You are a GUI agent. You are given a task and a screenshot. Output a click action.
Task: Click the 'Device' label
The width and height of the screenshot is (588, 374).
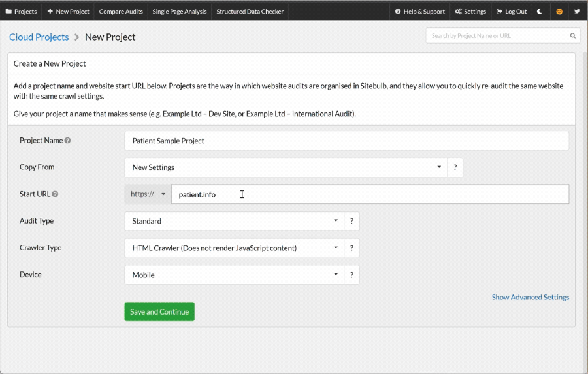click(x=30, y=274)
